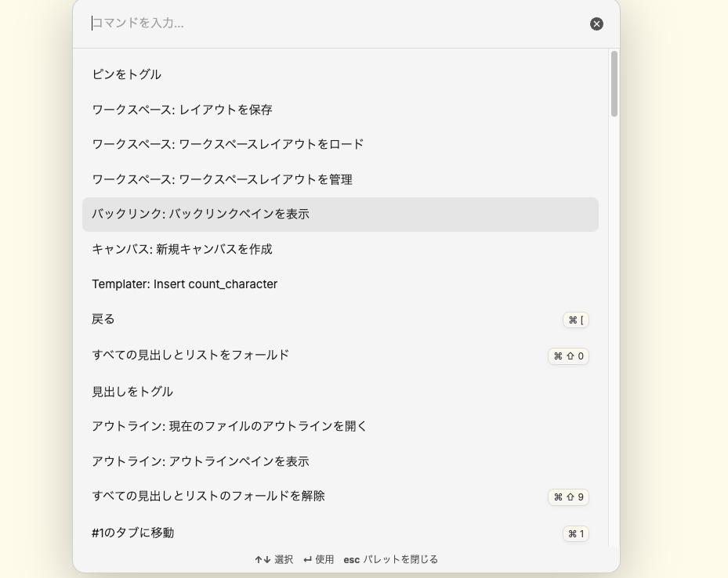Select キャンバス: 新規キャンバスを作成
This screenshot has width=728, height=578.
tap(340, 249)
